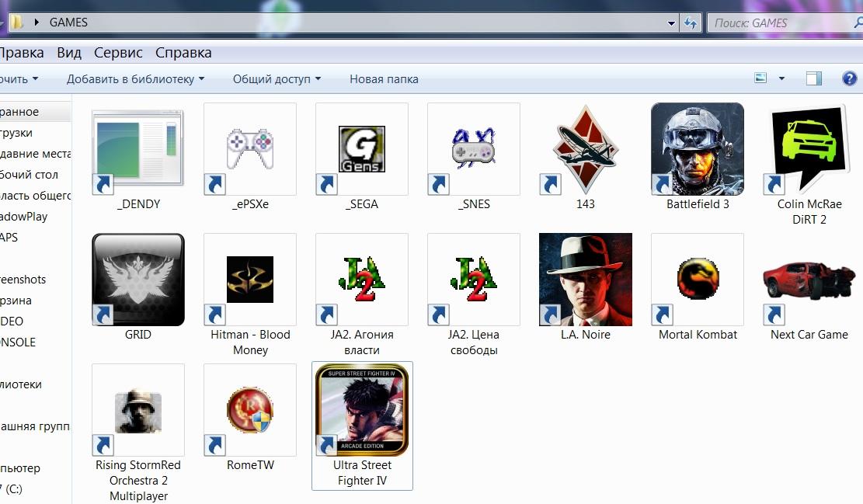Open the _DENDY shortcut icon

[137, 149]
